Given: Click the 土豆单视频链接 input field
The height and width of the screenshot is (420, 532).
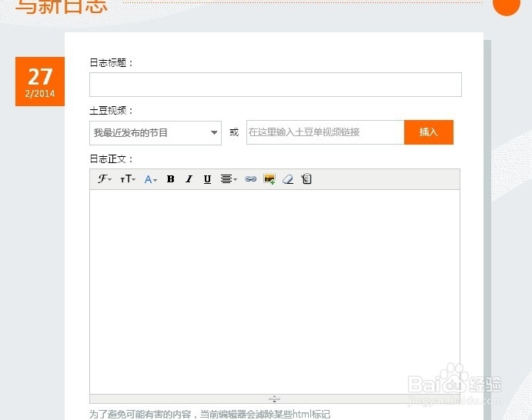Looking at the screenshot, I should [326, 132].
